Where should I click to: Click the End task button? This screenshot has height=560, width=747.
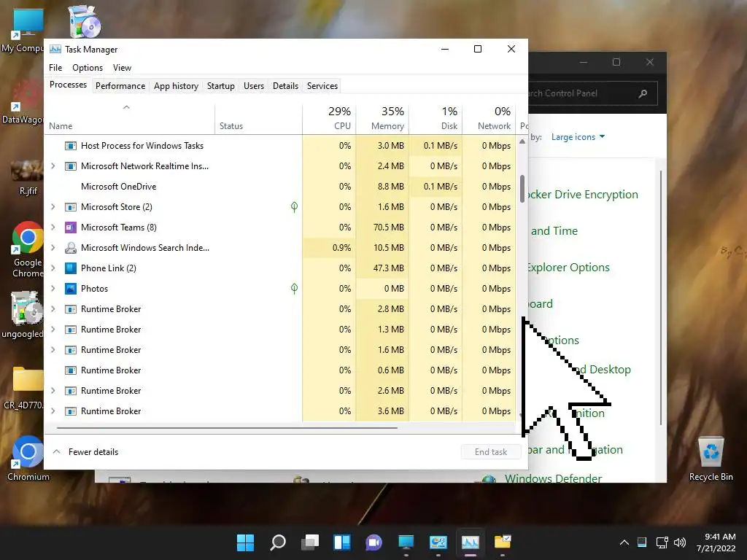491,452
